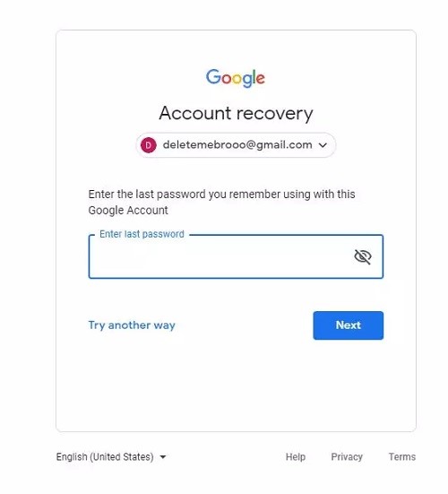Expand the account switcher chevron
This screenshot has width=448, height=494.
[x=323, y=145]
